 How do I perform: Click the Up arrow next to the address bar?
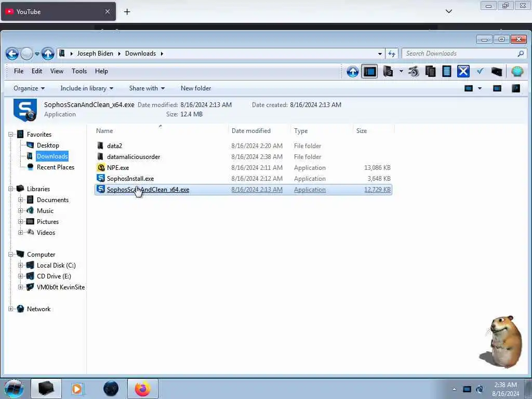48,54
